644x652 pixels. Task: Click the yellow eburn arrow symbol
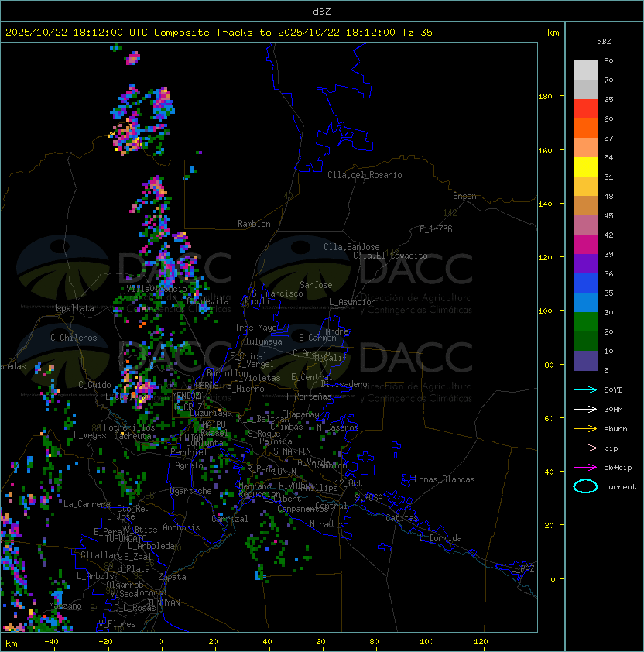[585, 429]
